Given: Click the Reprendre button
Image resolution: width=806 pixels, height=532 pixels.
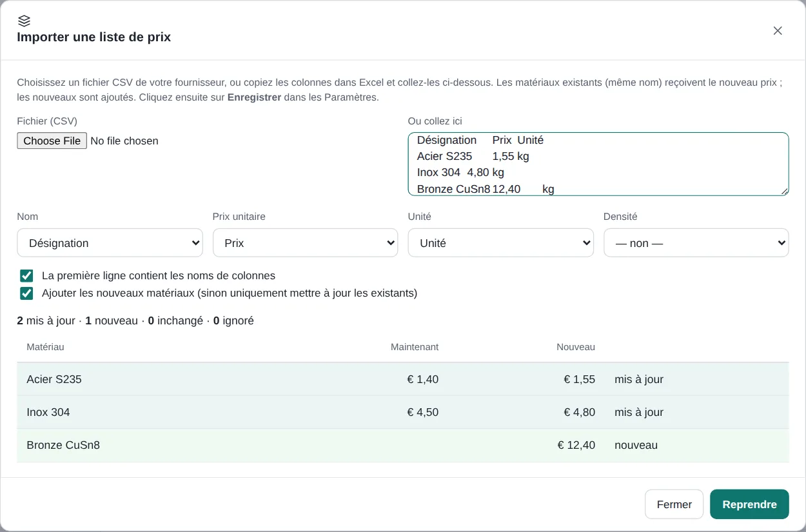Looking at the screenshot, I should [749, 504].
